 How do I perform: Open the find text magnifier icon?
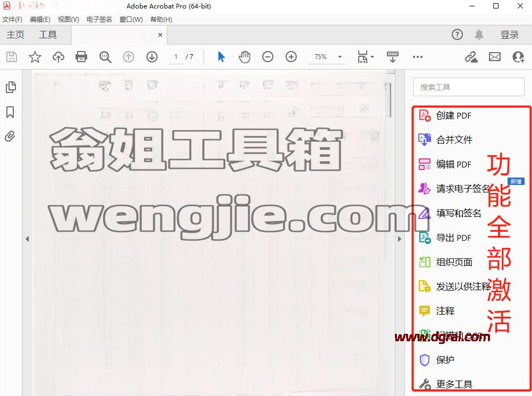point(105,57)
